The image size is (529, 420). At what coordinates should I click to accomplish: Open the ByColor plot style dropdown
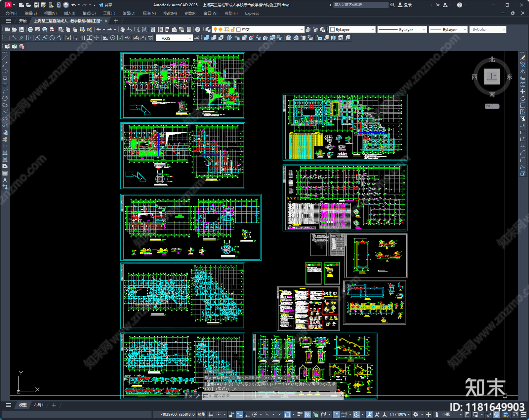(x=488, y=29)
